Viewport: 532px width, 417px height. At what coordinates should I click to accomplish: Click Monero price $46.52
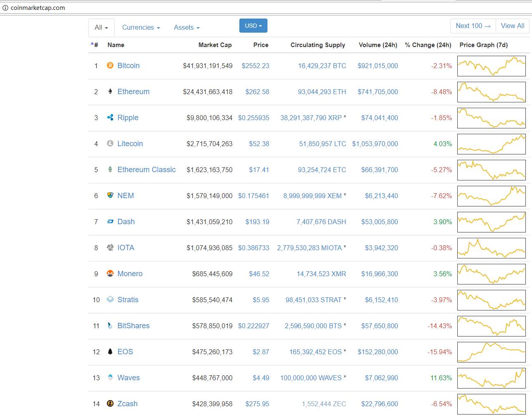point(259,273)
